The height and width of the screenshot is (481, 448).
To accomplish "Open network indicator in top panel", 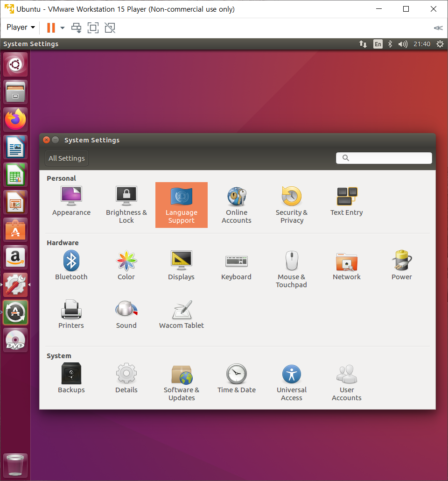I will pos(363,44).
